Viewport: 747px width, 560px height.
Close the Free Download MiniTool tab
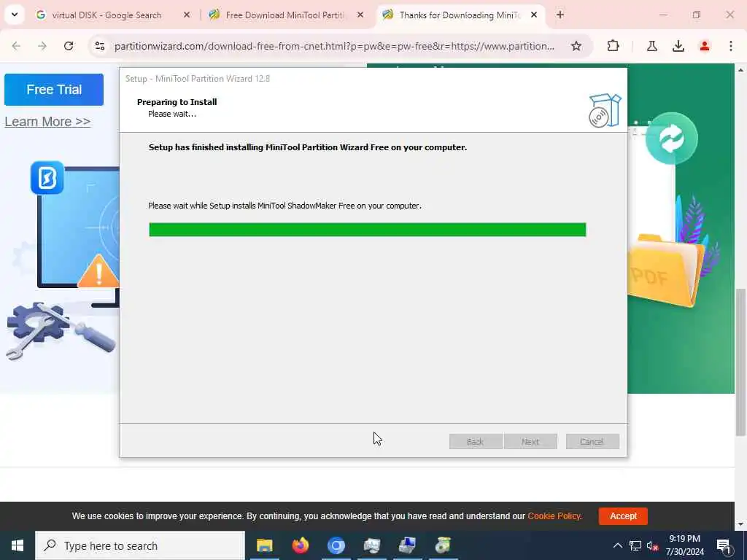tap(360, 15)
